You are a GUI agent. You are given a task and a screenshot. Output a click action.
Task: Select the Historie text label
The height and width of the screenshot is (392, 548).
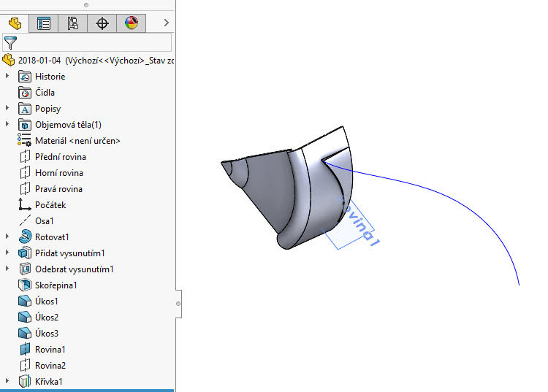point(50,77)
